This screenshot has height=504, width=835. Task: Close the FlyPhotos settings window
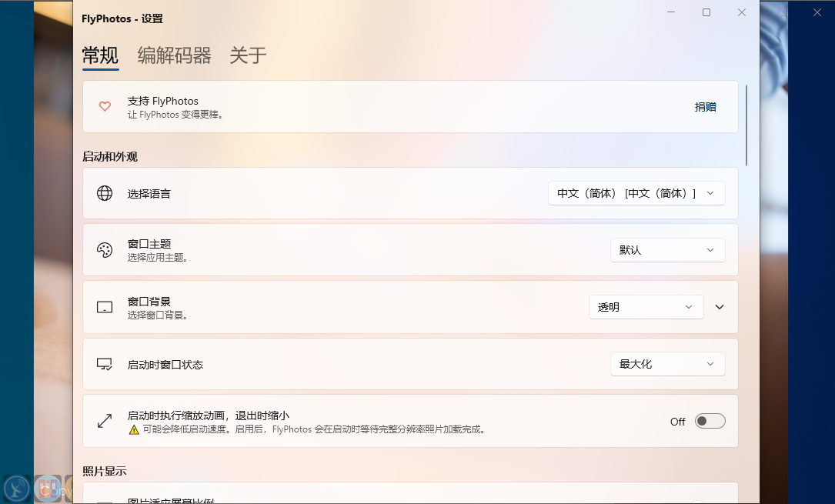tap(742, 12)
